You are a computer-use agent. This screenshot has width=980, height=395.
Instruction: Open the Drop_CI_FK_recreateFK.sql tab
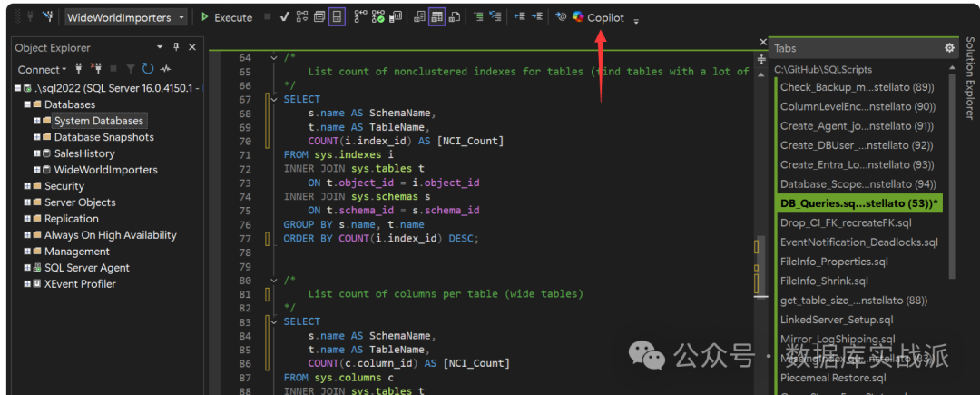[x=846, y=222]
